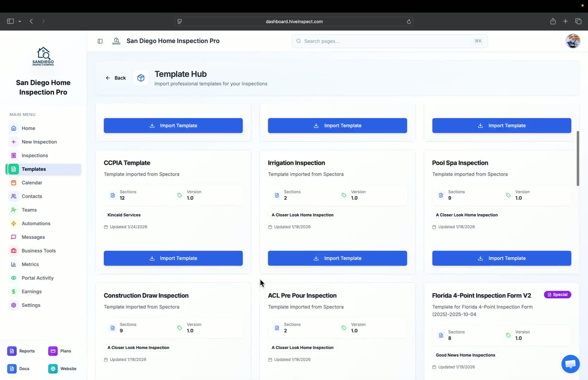Click the New Inspection plus icon
588x380 pixels.
(13, 142)
